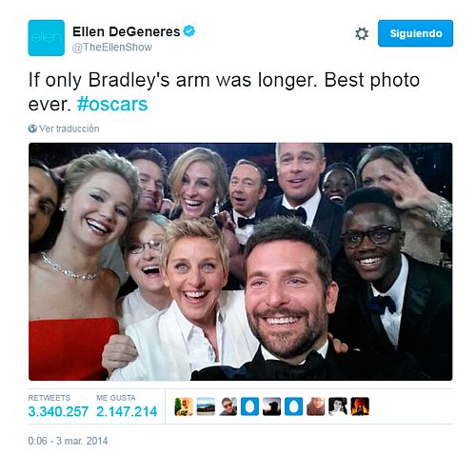The image size is (476, 455).
Task: Open the landscape photo user avatar
Action: point(206,406)
